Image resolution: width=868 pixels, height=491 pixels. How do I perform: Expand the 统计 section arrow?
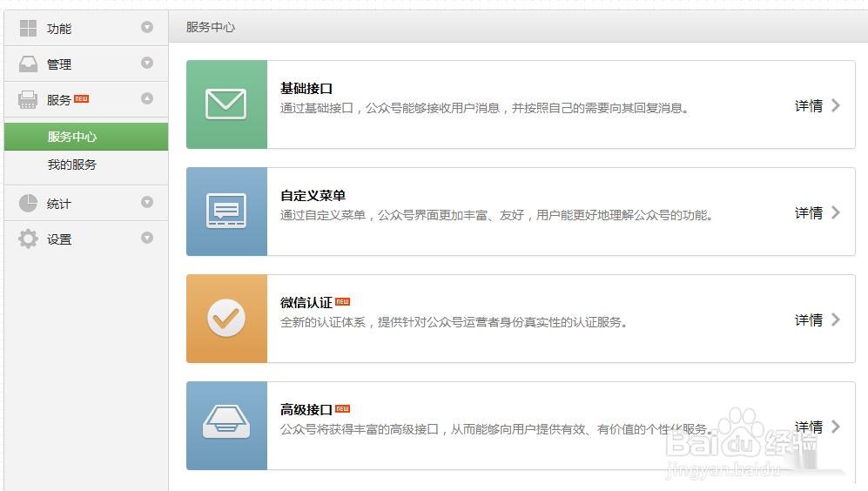tap(146, 202)
